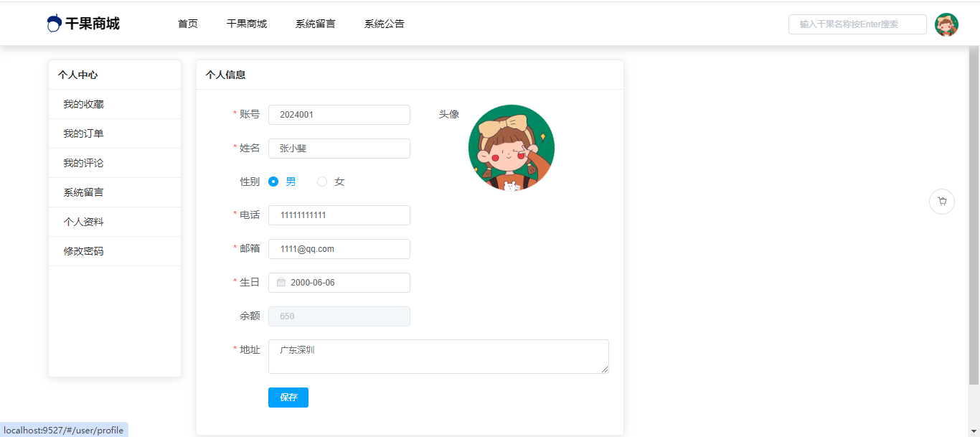Click the user avatar in the header
The image size is (980, 437).
[x=946, y=24]
